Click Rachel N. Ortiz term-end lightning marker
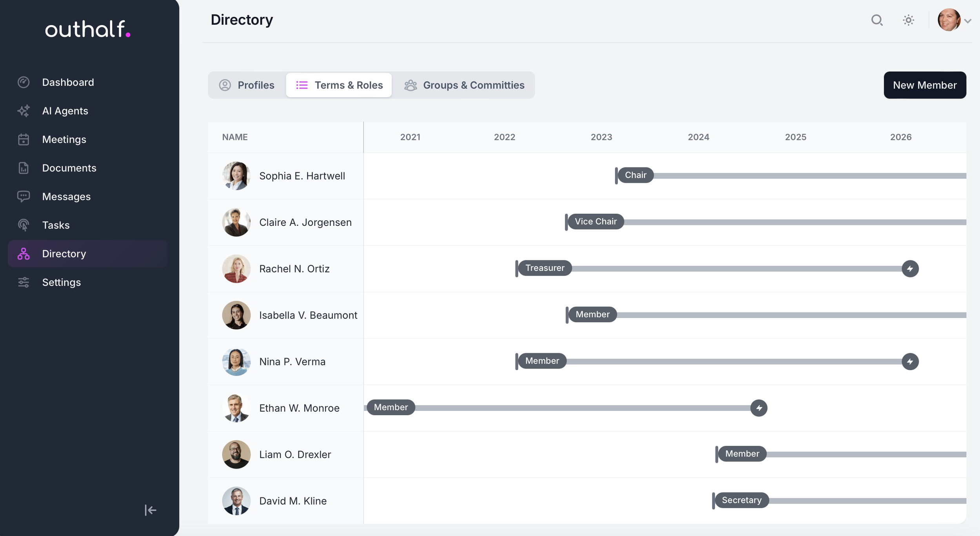 [910, 269]
